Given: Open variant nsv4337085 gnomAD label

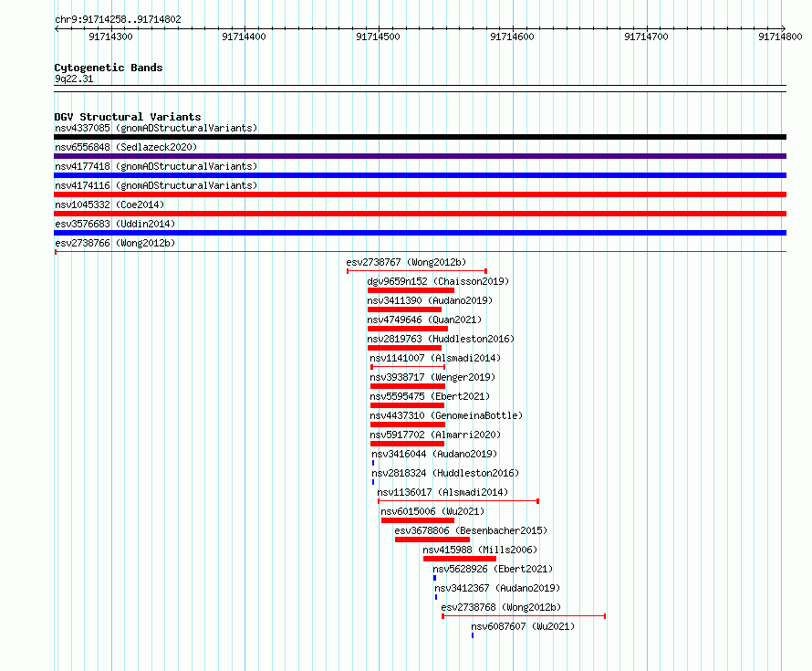Looking at the screenshot, I should [156, 128].
